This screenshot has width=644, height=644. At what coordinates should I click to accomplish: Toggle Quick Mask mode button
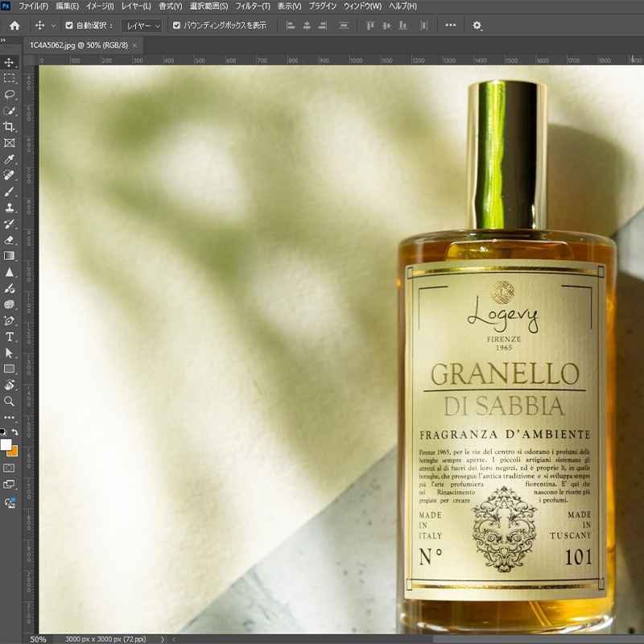(10, 467)
